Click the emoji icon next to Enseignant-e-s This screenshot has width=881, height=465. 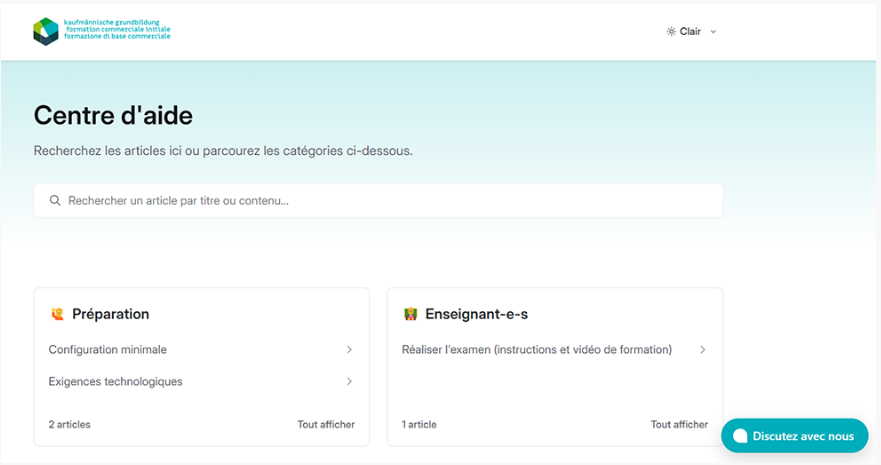[410, 315]
